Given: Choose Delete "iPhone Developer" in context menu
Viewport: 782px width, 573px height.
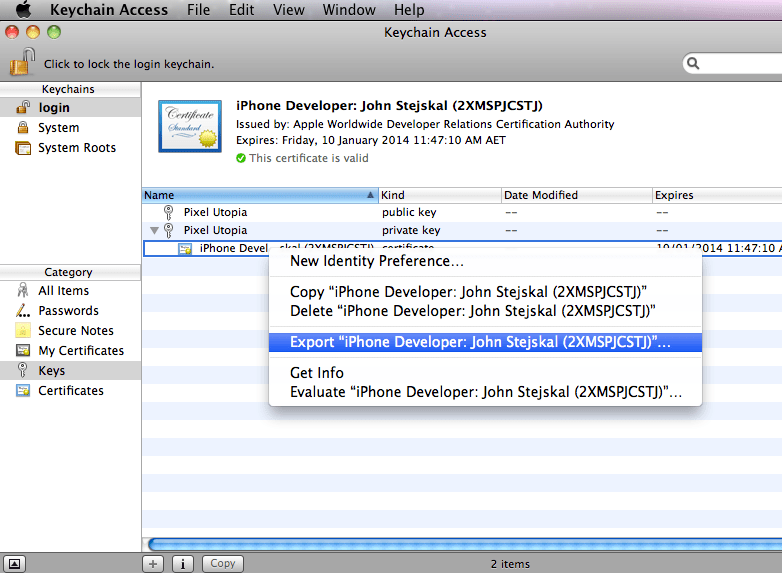Looking at the screenshot, I should (x=485, y=311).
